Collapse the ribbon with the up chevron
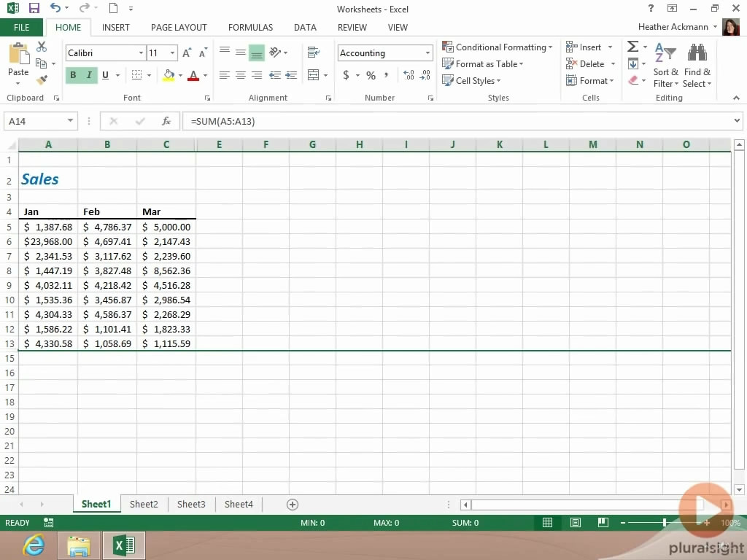The height and width of the screenshot is (560, 747). (736, 98)
